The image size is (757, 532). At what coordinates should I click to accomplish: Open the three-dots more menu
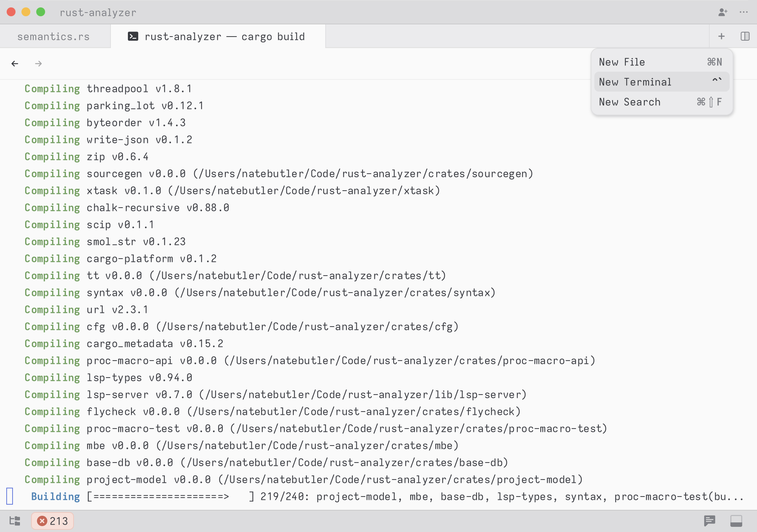pyautogui.click(x=744, y=12)
